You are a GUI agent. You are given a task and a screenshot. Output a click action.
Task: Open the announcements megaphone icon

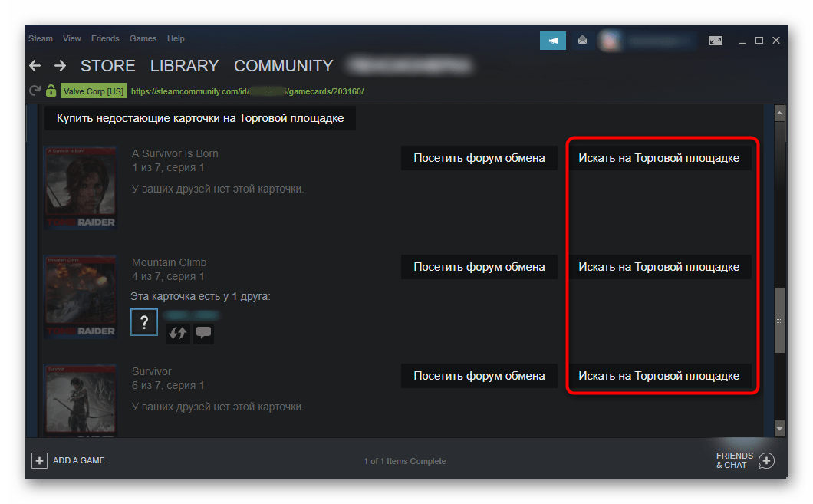[x=553, y=41]
